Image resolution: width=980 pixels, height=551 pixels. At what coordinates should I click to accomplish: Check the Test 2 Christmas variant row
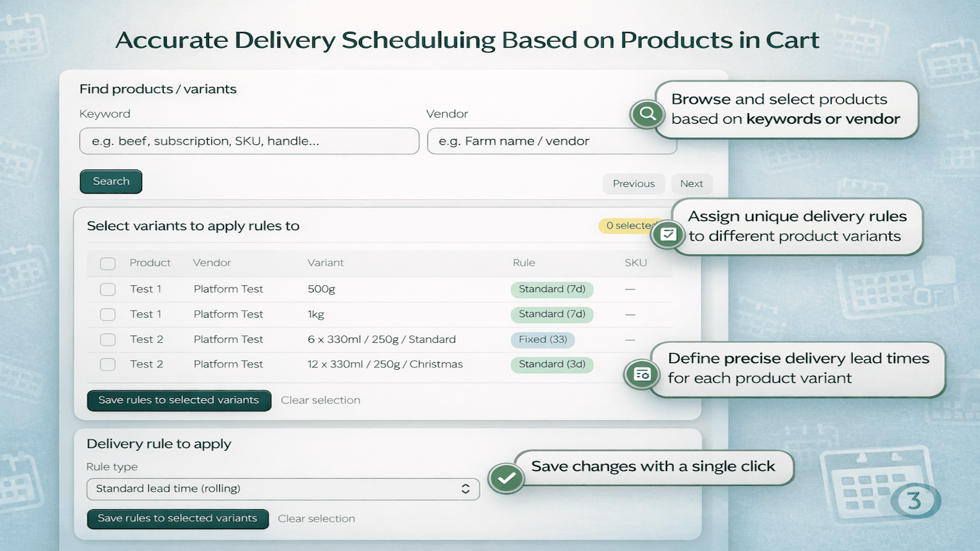pyautogui.click(x=108, y=364)
